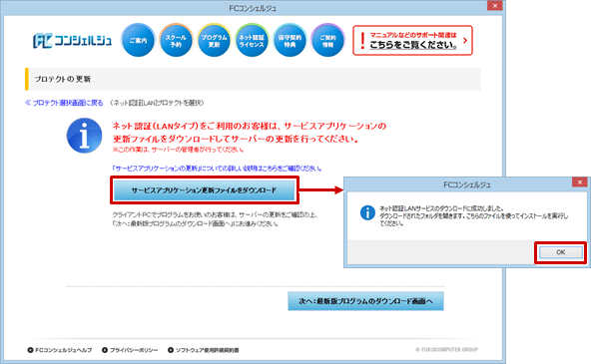Open the ご案内 round navigation button
This screenshot has width=591, height=364.
[x=138, y=40]
